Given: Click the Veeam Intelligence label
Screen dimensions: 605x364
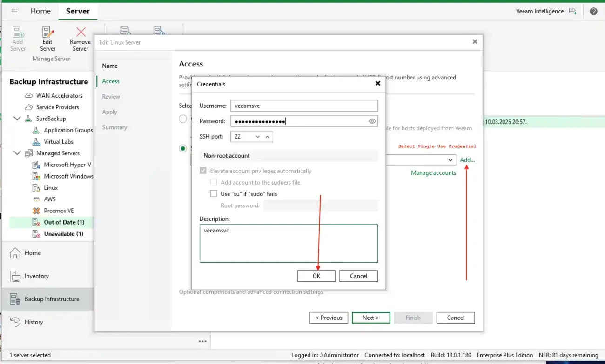Looking at the screenshot, I should pyautogui.click(x=540, y=11).
